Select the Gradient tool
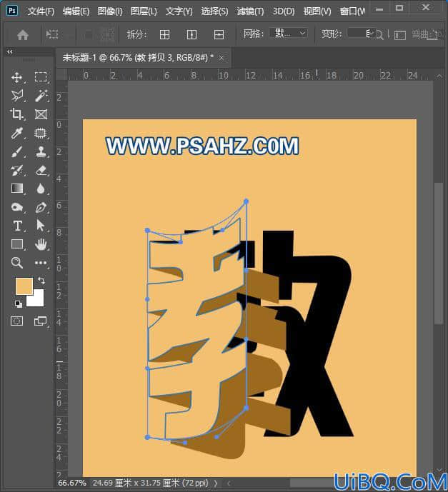Image resolution: width=448 pixels, height=492 pixels. tap(17, 189)
